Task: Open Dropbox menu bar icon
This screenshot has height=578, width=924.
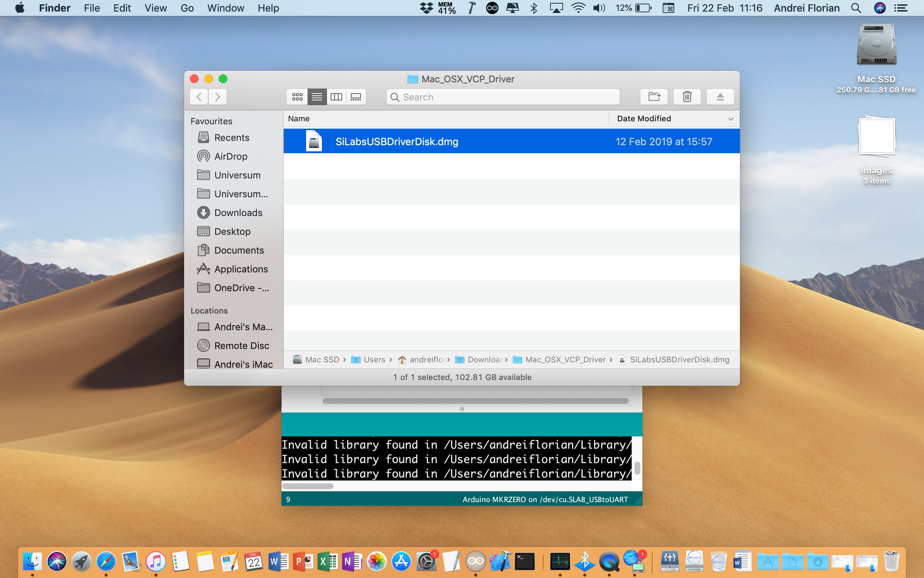Action: pos(426,8)
